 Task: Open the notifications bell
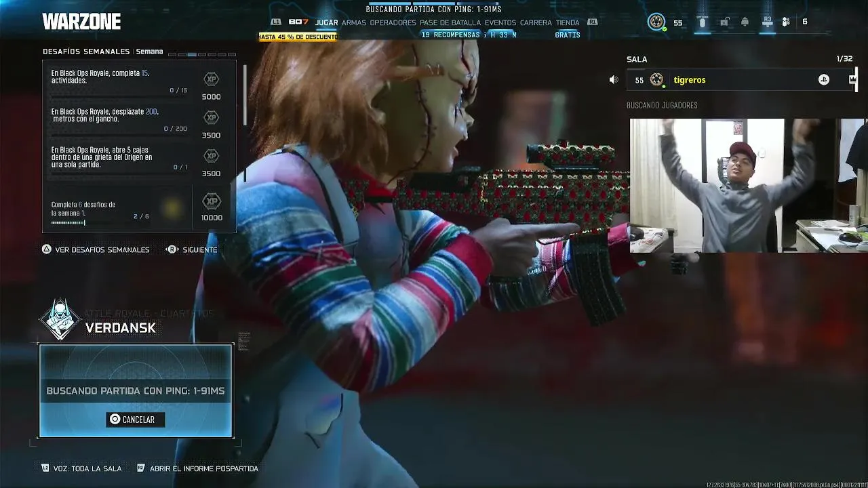tap(745, 22)
